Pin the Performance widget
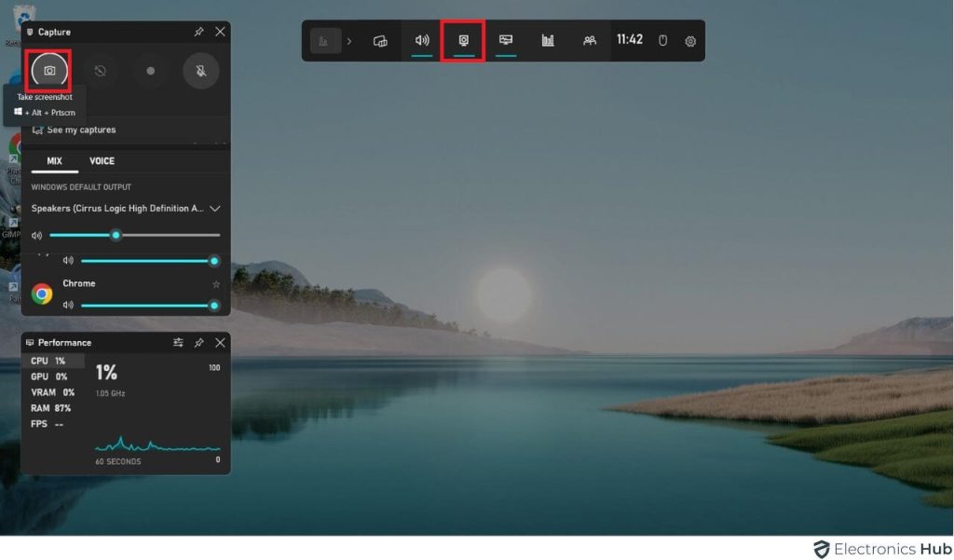The width and height of the screenshot is (954, 560). click(198, 343)
